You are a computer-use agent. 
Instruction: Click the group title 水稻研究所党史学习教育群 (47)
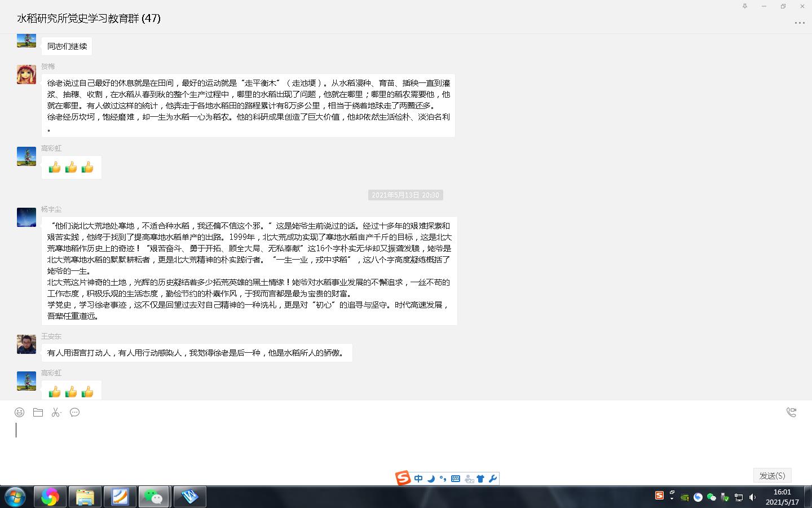click(x=89, y=18)
